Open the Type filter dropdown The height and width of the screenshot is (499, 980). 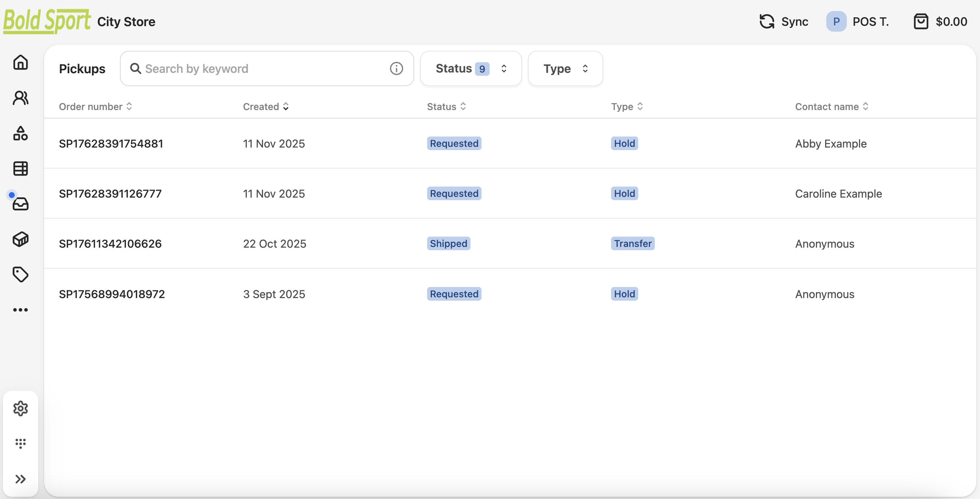[x=565, y=68]
